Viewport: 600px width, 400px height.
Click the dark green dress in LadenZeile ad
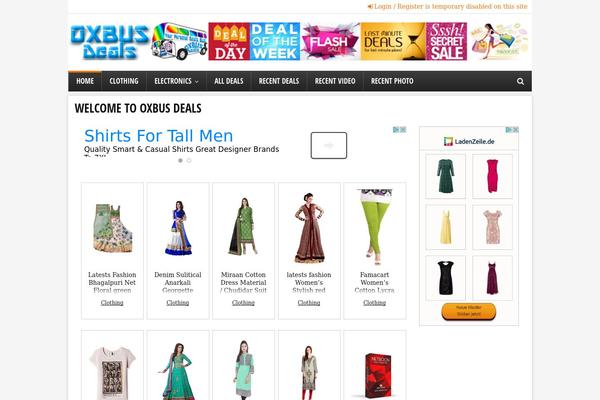point(445,176)
